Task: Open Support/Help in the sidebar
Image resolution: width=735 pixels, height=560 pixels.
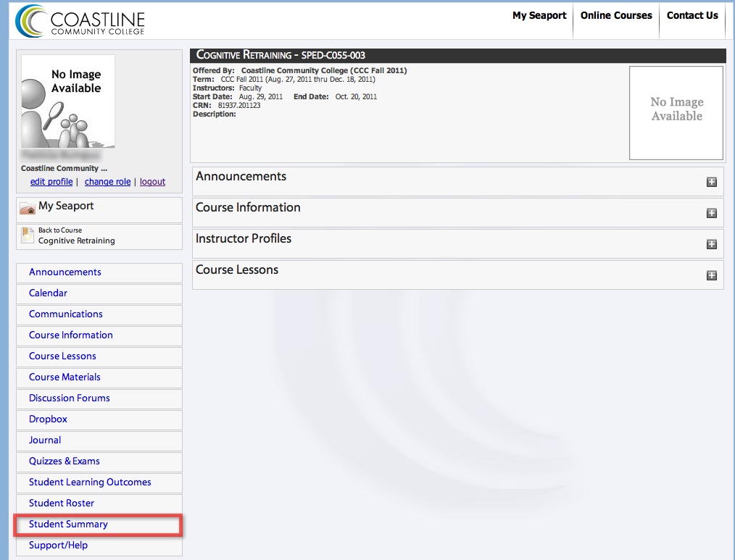Action: [99, 546]
